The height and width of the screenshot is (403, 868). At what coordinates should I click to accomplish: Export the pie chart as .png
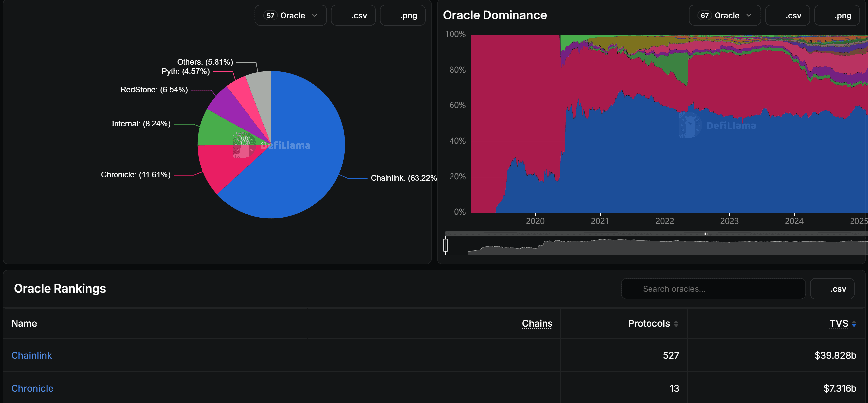coord(402,16)
